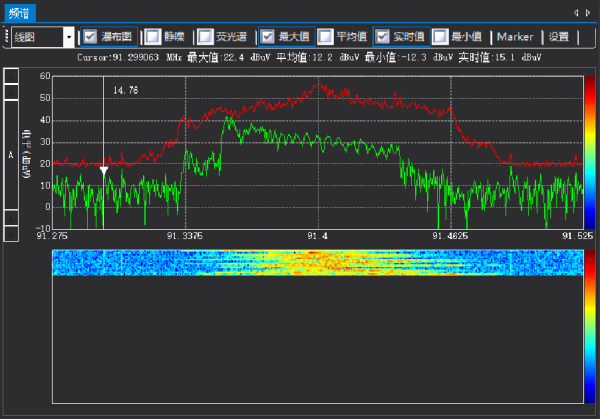600x419 pixels.
Task: Click the waterfall color scale bar
Action: pos(590,326)
